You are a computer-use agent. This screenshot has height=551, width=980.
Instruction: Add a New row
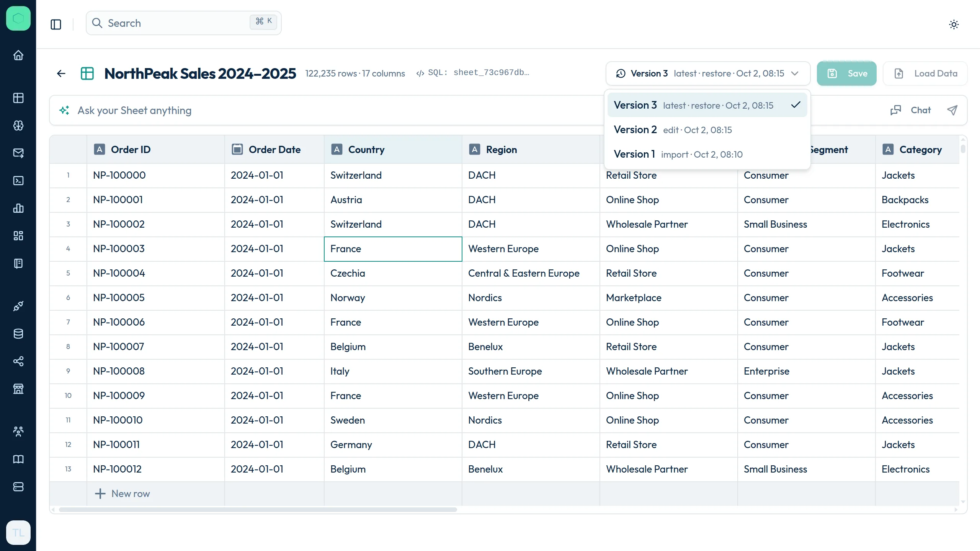pos(122,494)
